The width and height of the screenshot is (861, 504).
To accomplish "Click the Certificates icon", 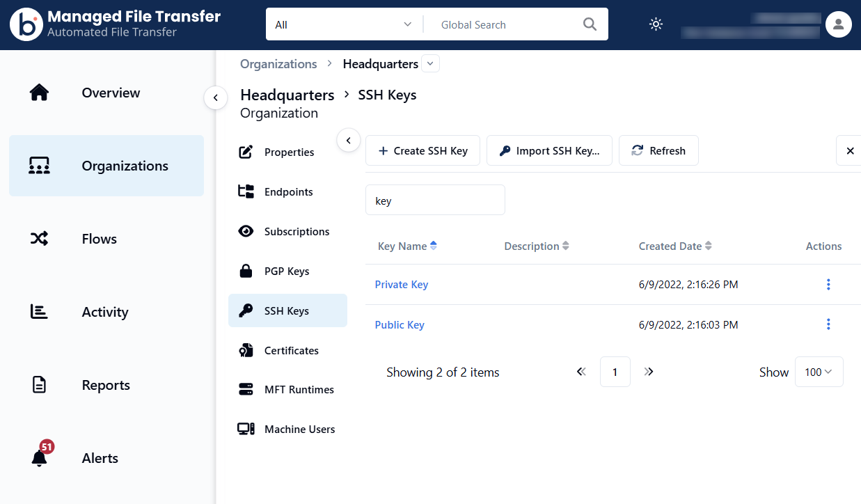I will tap(246, 350).
